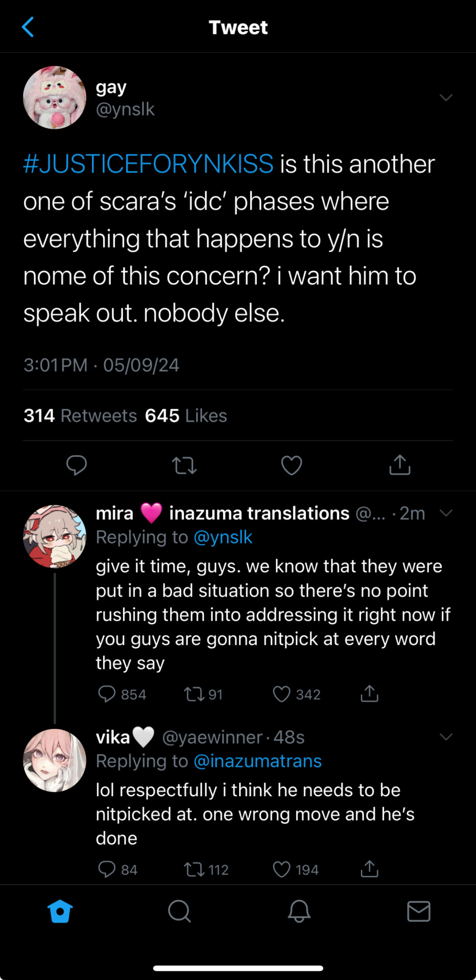Open the #JUSTICEFORYNKISS hashtag
This screenshot has width=476, height=980.
(148, 164)
